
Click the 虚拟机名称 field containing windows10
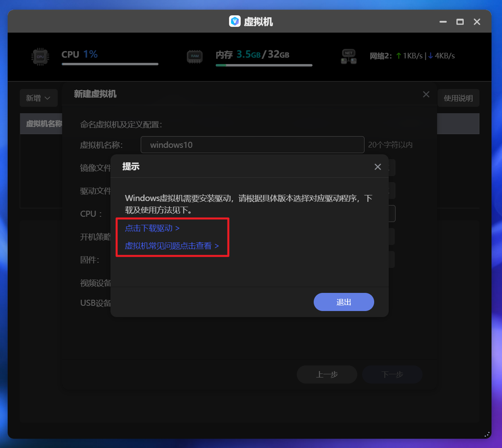(x=252, y=145)
